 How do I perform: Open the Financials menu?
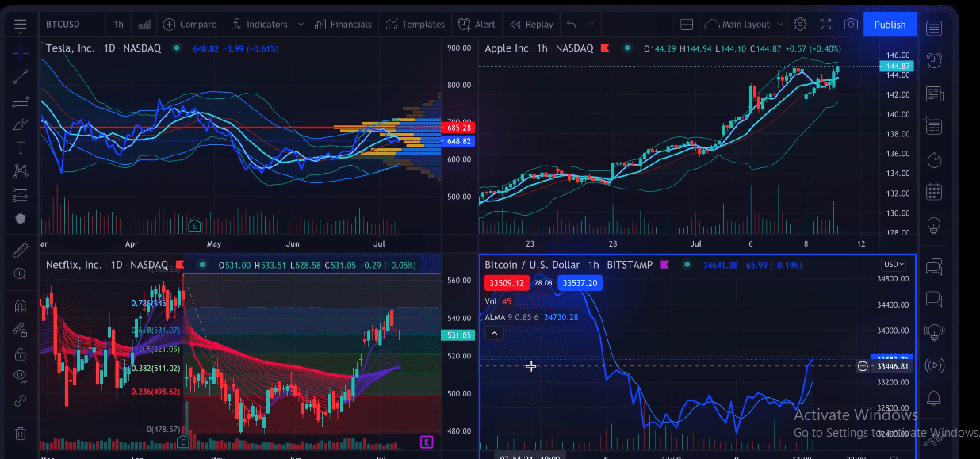click(x=343, y=25)
